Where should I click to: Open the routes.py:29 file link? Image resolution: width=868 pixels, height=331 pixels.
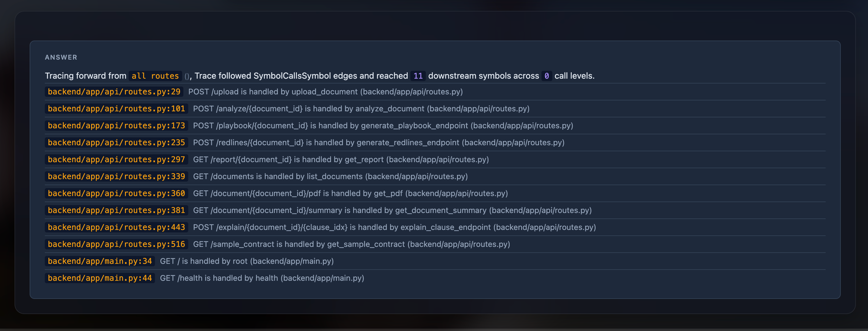pyautogui.click(x=114, y=92)
